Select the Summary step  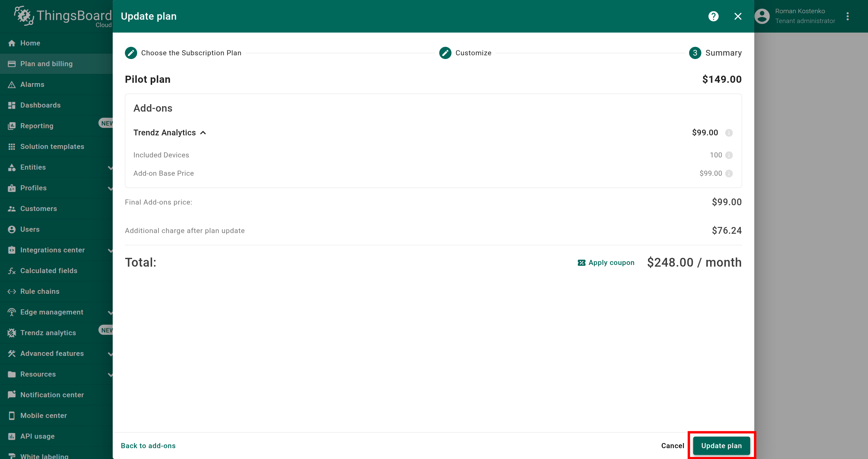[x=695, y=53]
